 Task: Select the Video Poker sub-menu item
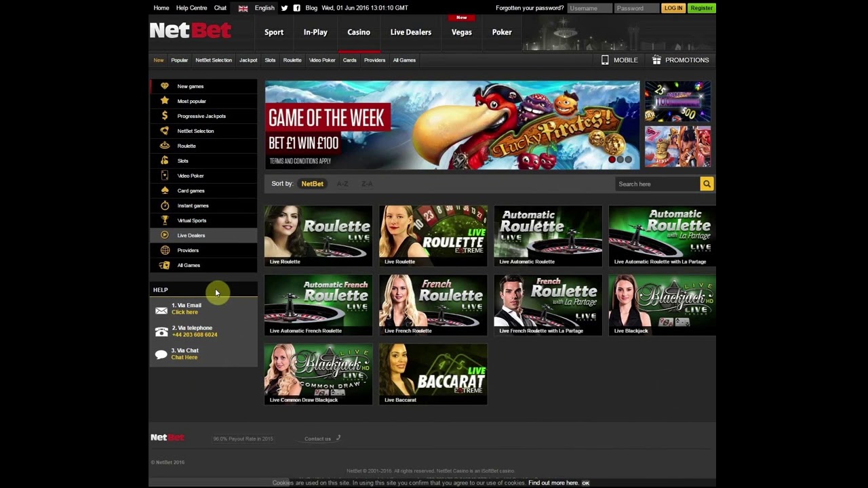tap(322, 60)
